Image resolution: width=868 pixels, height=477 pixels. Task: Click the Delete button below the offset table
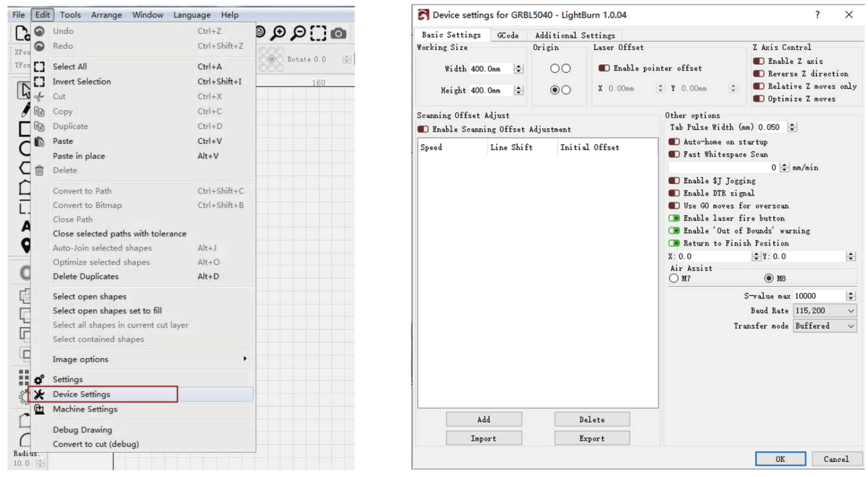(592, 420)
